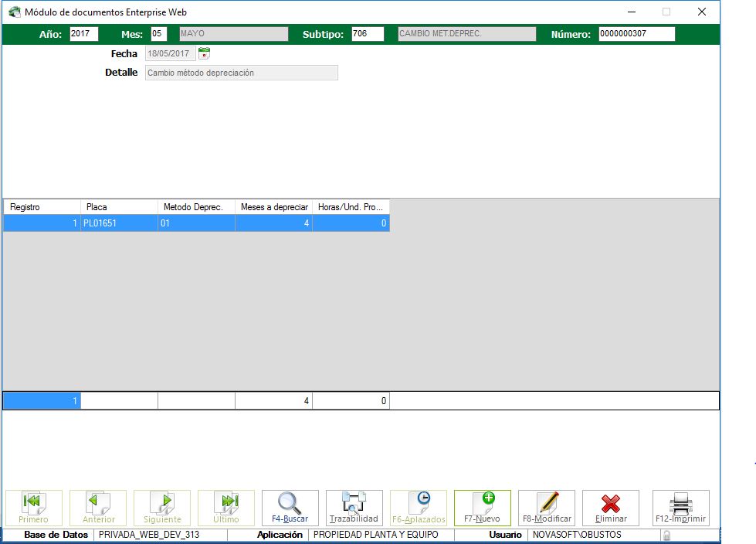Viewport: 756px width, 544px height.
Task: Click the Siguiente navigation button
Action: point(162,508)
